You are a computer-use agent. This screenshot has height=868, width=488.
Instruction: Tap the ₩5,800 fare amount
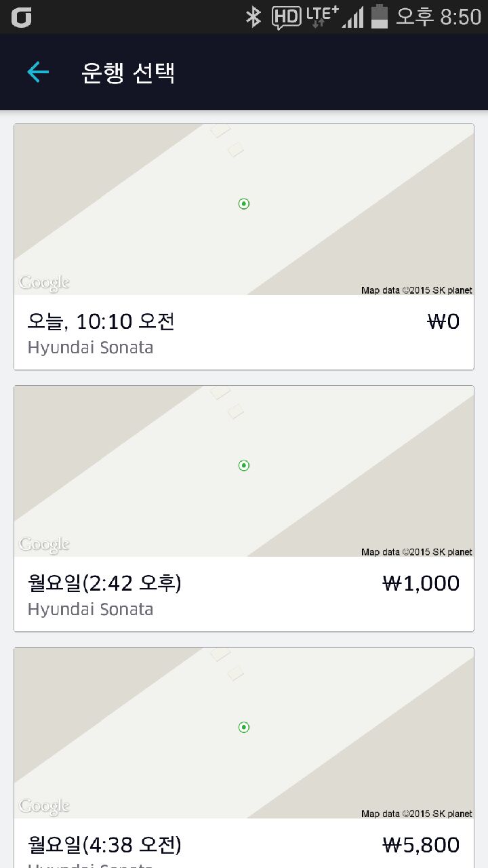point(421,845)
